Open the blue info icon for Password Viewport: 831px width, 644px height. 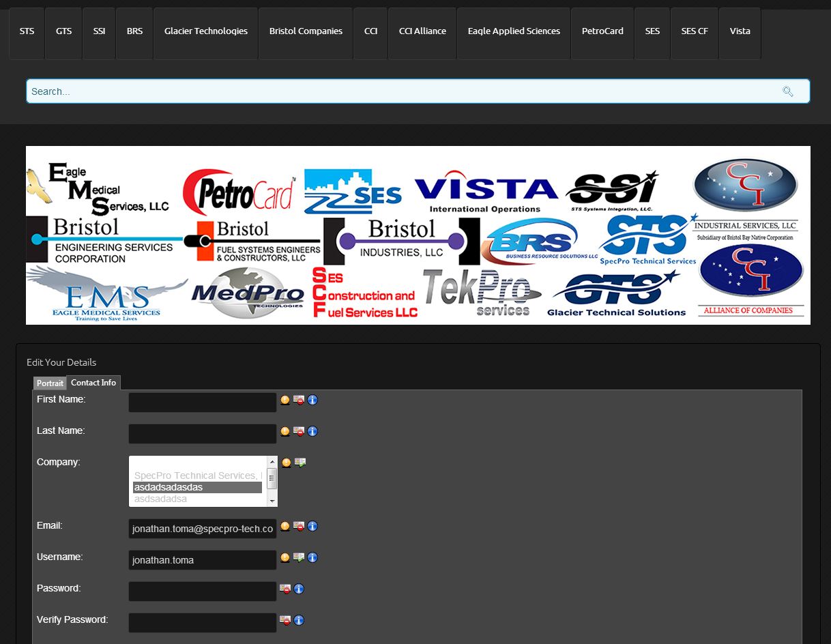point(299,589)
